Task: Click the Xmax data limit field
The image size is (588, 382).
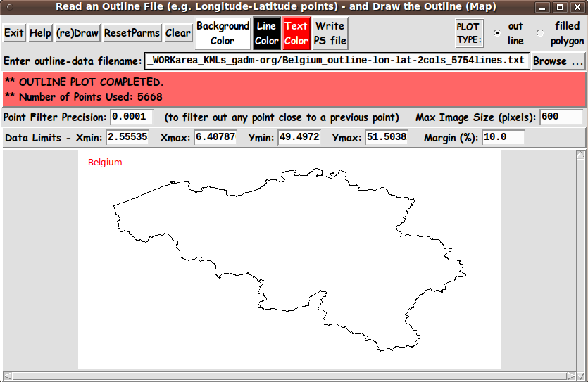Action: tap(215, 137)
